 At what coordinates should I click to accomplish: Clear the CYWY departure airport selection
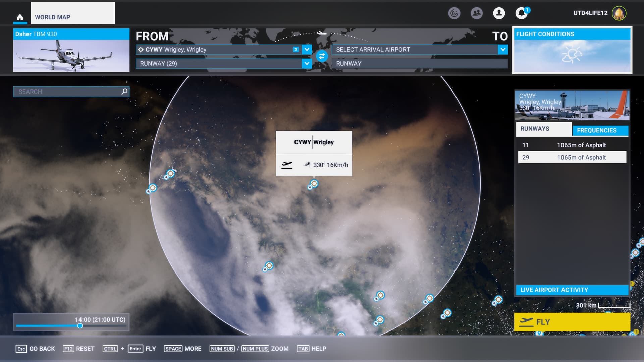(296, 49)
